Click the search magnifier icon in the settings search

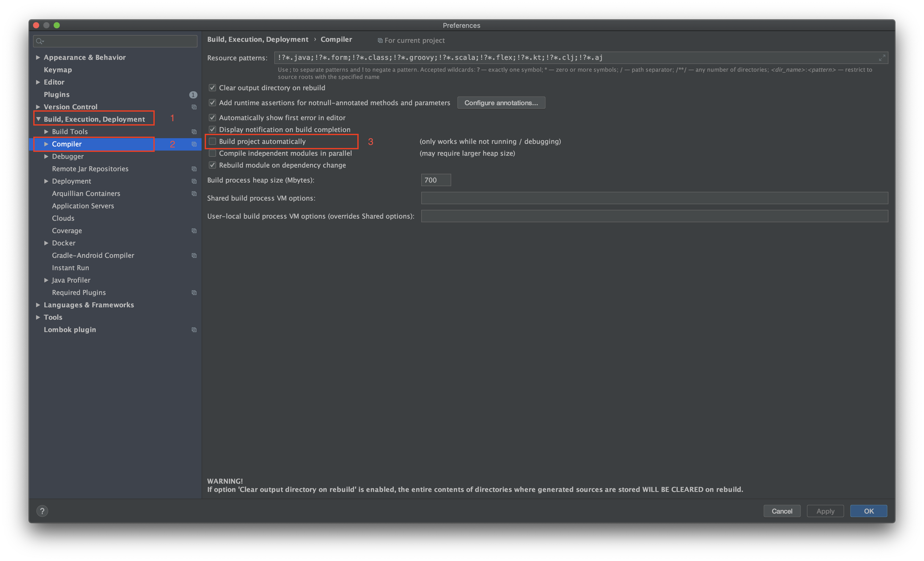[x=39, y=41]
